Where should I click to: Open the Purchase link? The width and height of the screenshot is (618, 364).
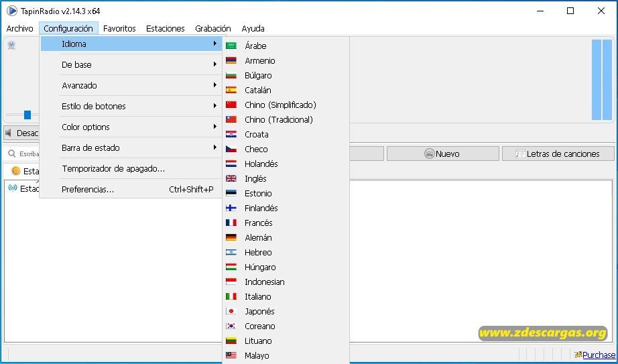[599, 355]
